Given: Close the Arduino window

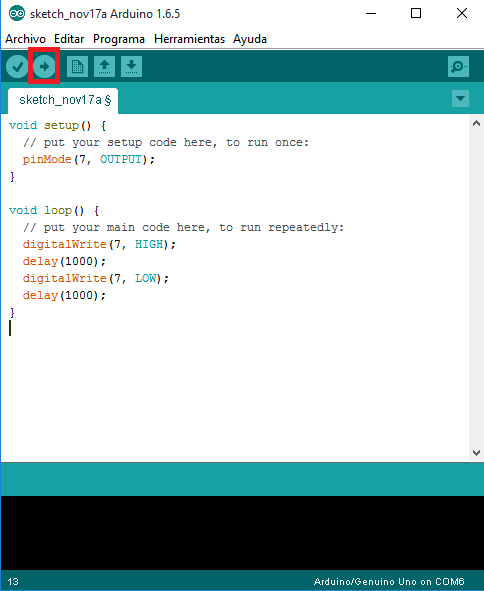Looking at the screenshot, I should [x=462, y=14].
